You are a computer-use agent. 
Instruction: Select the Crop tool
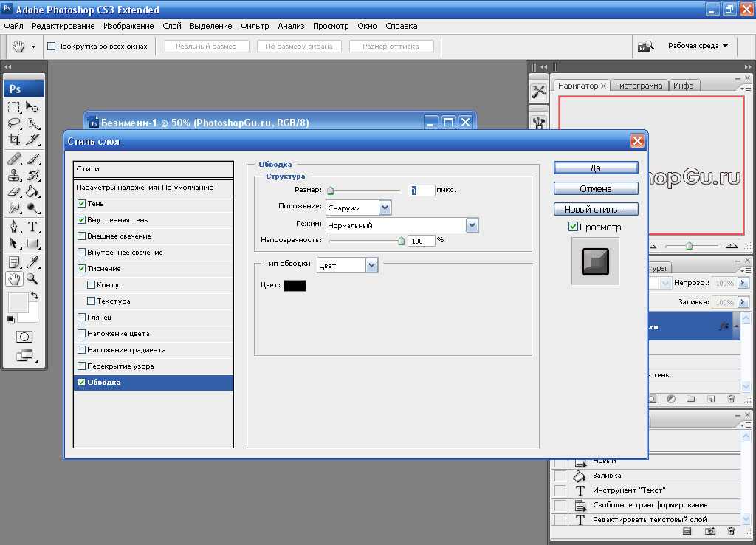(14, 140)
